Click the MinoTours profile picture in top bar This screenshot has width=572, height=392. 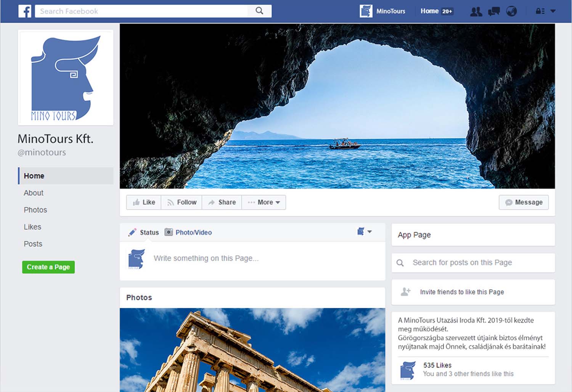[366, 11]
